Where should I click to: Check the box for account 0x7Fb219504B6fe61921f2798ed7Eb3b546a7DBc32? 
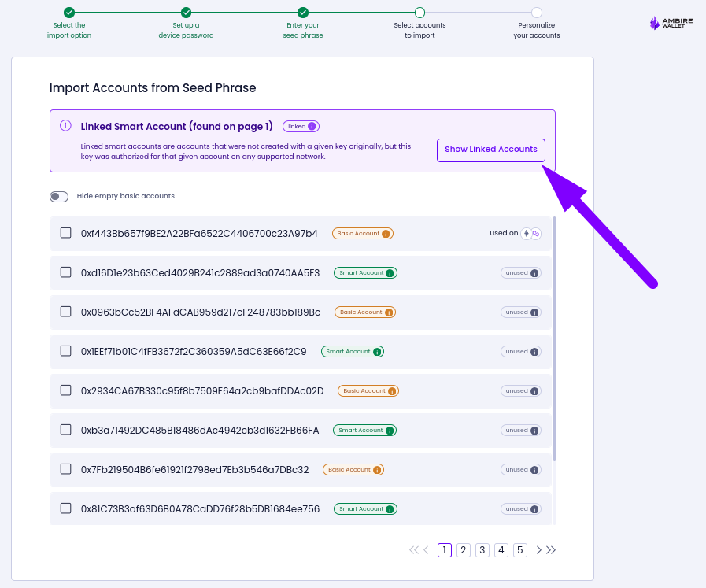66,469
